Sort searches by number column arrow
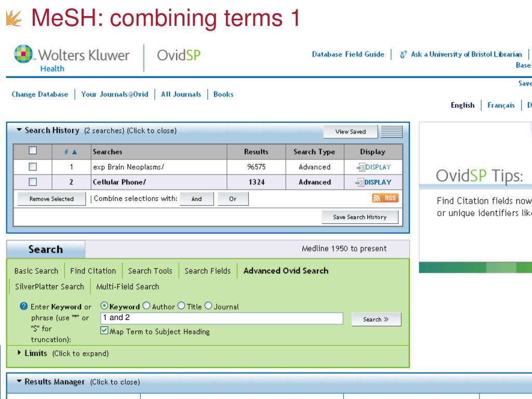Image resolution: width=532 pixels, height=399 pixels. coord(74,152)
